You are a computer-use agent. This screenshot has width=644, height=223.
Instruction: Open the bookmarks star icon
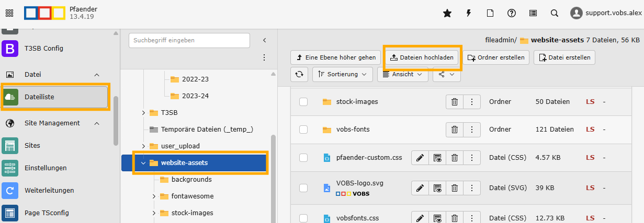pos(447,14)
